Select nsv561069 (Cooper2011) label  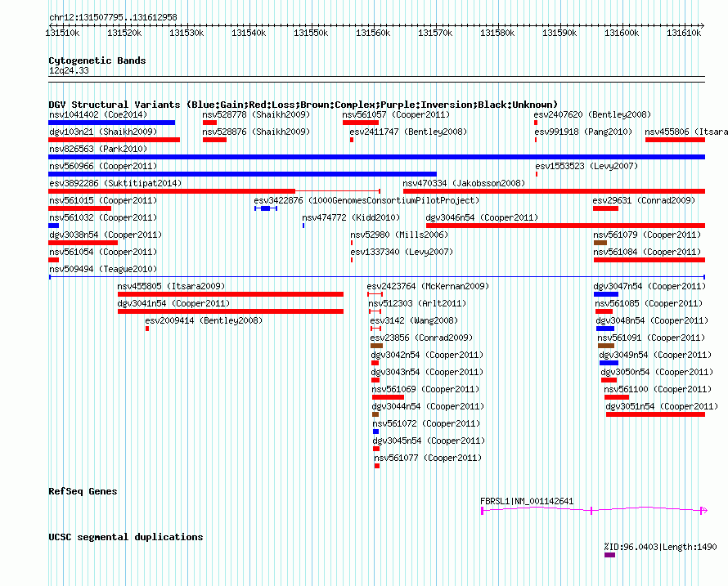pos(425,389)
